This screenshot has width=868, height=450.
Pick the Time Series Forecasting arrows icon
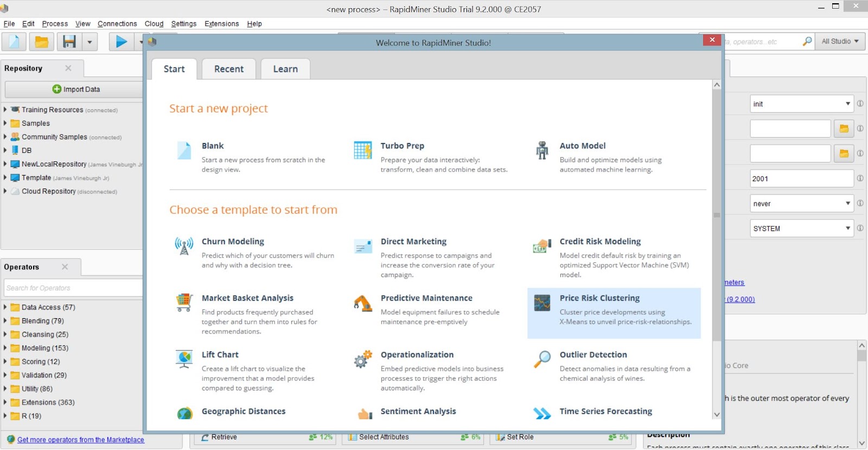click(x=542, y=414)
